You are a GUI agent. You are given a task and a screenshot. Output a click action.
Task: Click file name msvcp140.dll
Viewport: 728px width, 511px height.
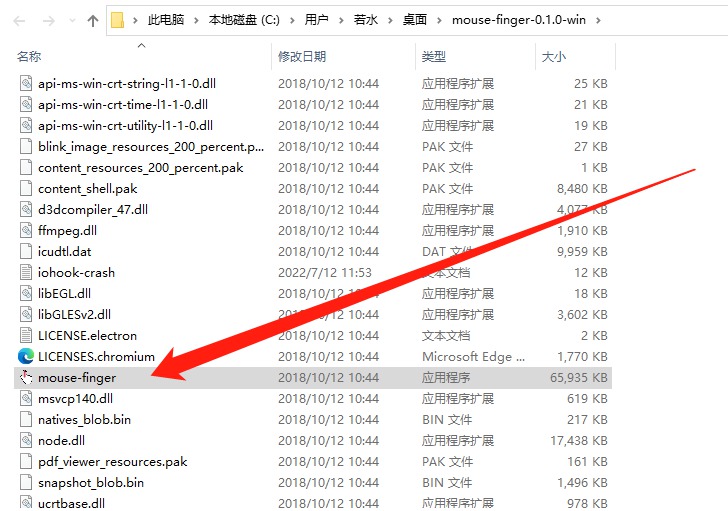(75, 399)
